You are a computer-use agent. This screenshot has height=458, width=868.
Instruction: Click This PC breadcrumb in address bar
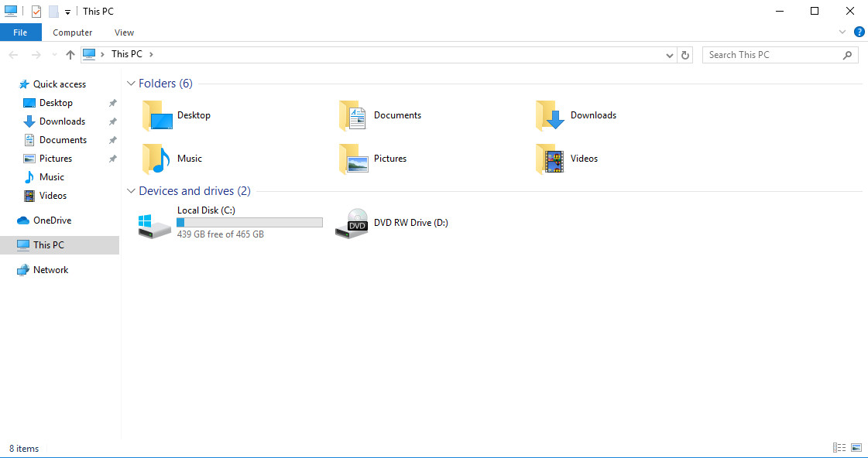[127, 54]
